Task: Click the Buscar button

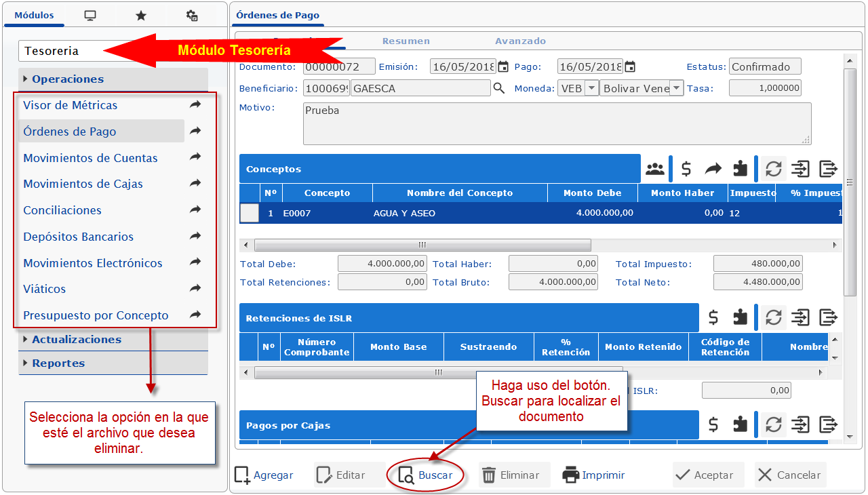Action: (425, 475)
